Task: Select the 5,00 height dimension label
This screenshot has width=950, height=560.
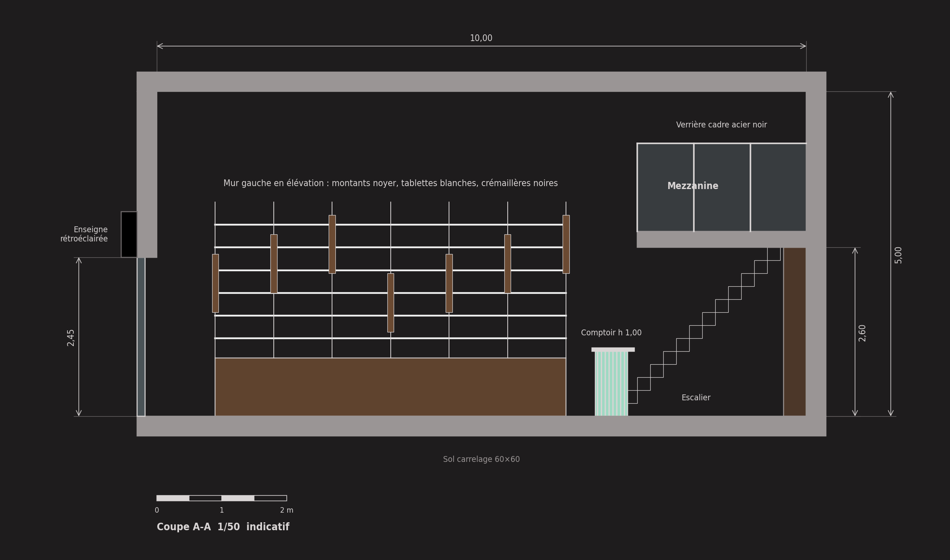Action: pos(898,255)
